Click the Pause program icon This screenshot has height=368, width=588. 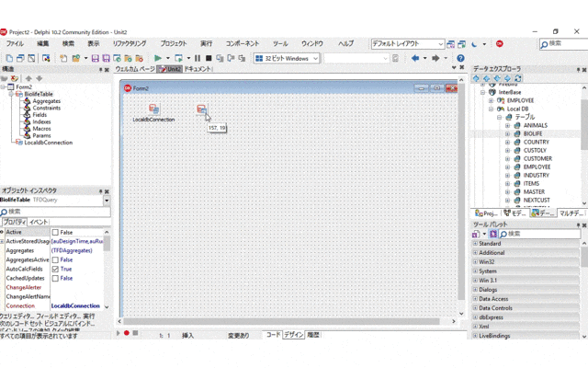(x=198, y=58)
